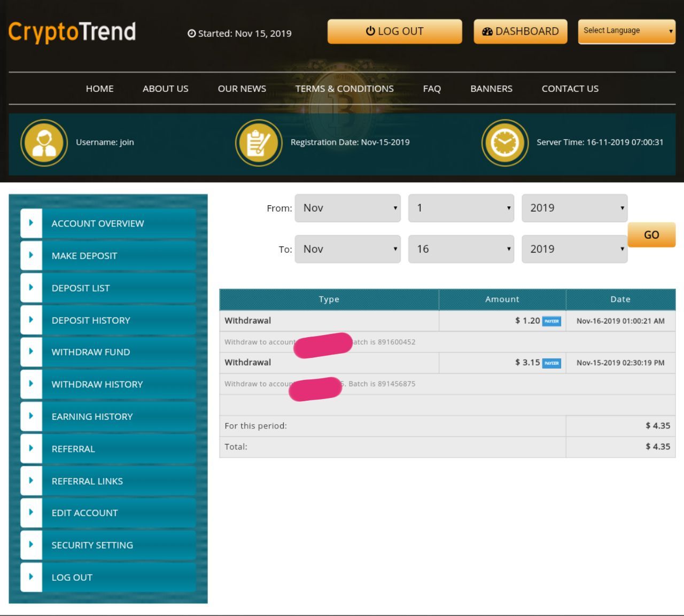Click the Amount column header

[x=502, y=300]
